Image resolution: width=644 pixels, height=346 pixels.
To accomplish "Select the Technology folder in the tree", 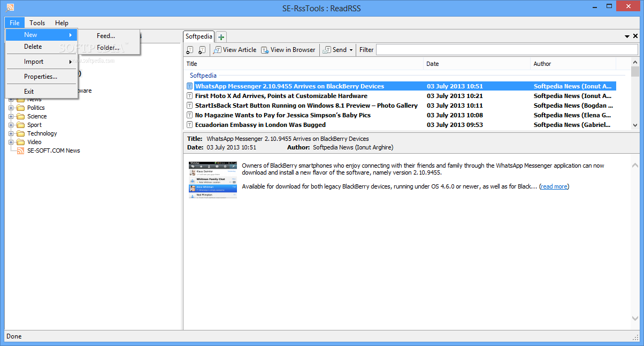I will pos(42,133).
